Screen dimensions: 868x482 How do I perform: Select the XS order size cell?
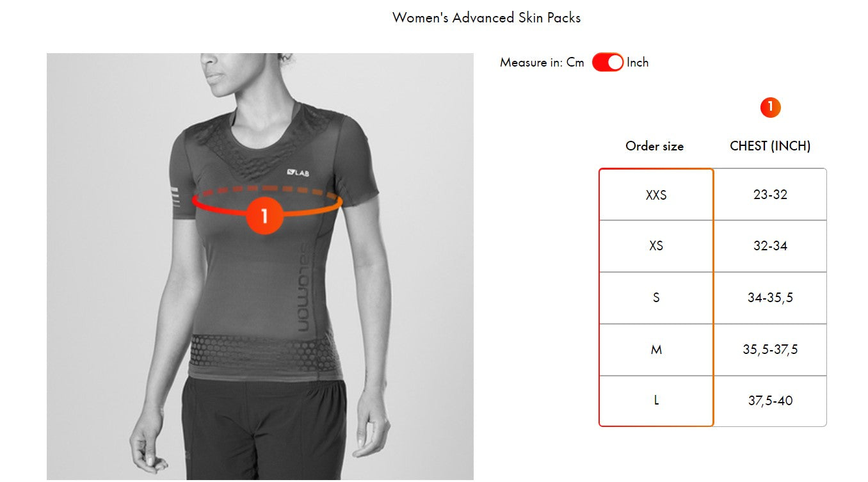coord(656,246)
